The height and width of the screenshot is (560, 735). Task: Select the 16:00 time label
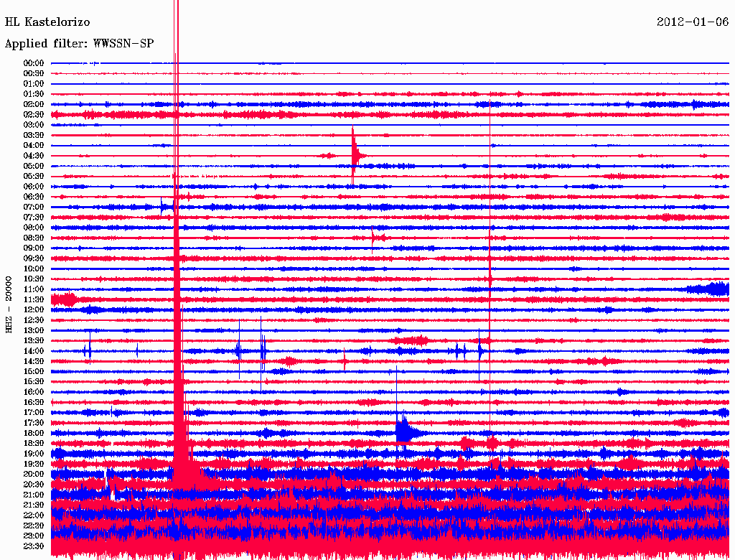point(34,392)
